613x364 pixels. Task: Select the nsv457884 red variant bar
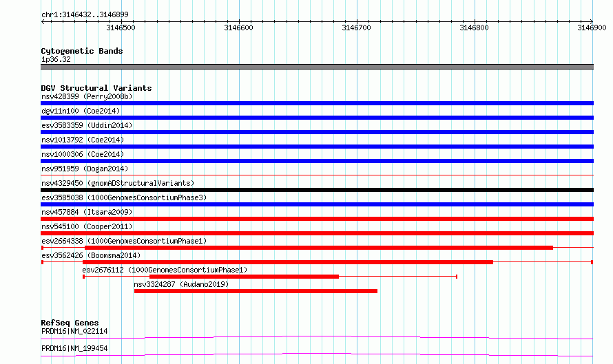pos(317,219)
